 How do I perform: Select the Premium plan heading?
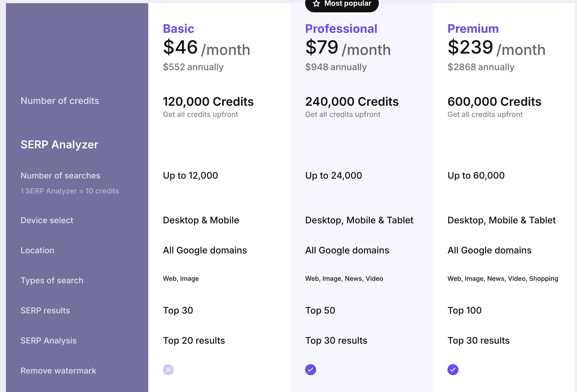(473, 28)
